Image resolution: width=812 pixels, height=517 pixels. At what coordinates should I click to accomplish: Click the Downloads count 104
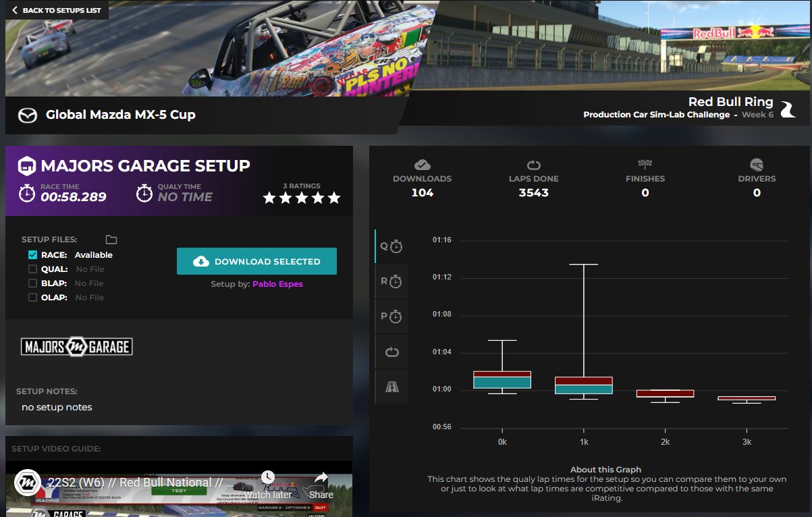[x=423, y=193]
